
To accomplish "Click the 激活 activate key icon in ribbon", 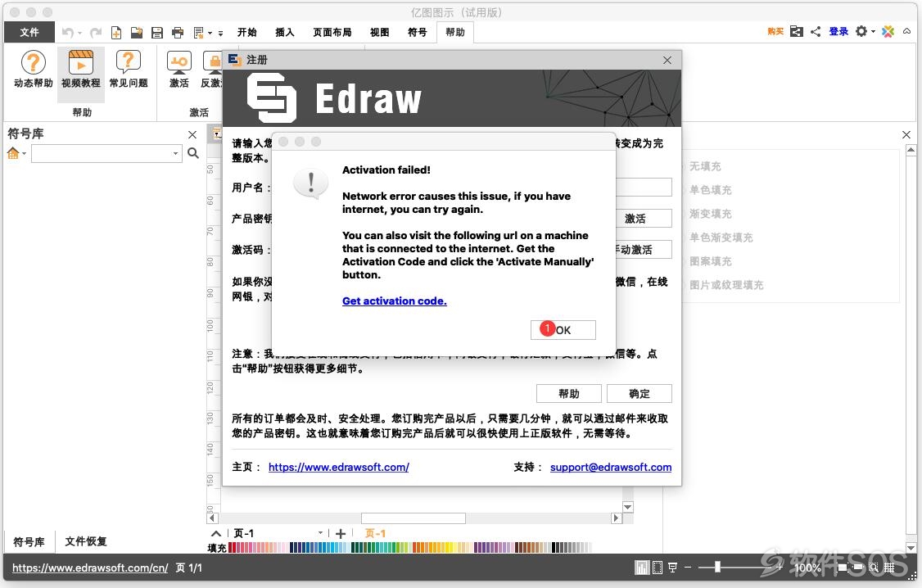I will pyautogui.click(x=179, y=70).
